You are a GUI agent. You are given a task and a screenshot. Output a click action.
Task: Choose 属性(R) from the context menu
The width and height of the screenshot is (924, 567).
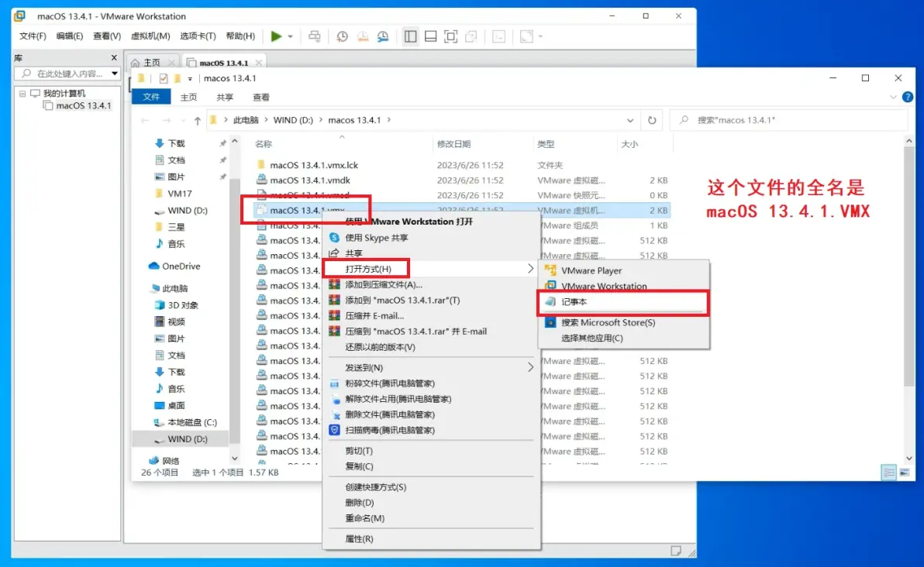[x=431, y=539]
